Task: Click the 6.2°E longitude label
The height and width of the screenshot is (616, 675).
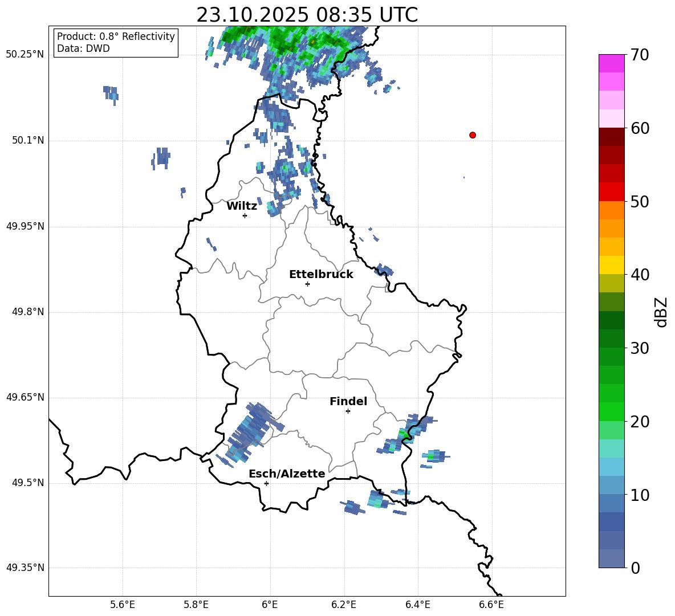Action: pyautogui.click(x=344, y=605)
